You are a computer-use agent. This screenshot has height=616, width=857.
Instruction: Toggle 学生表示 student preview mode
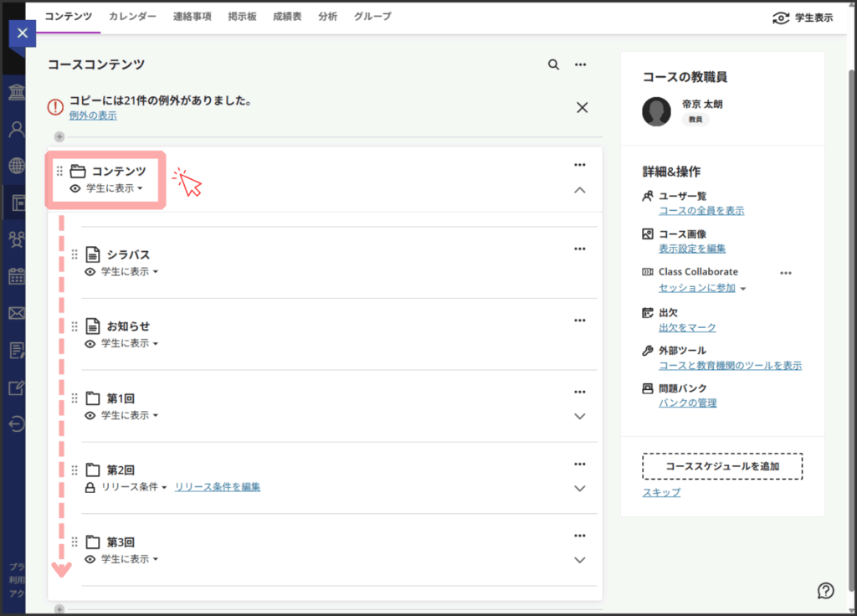[x=802, y=18]
